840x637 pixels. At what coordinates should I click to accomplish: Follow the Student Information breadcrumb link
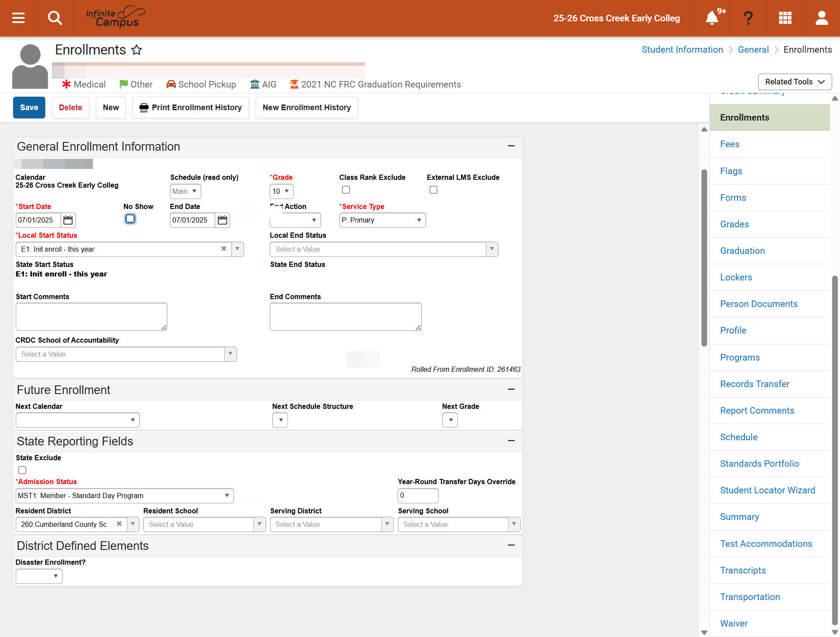click(x=682, y=50)
